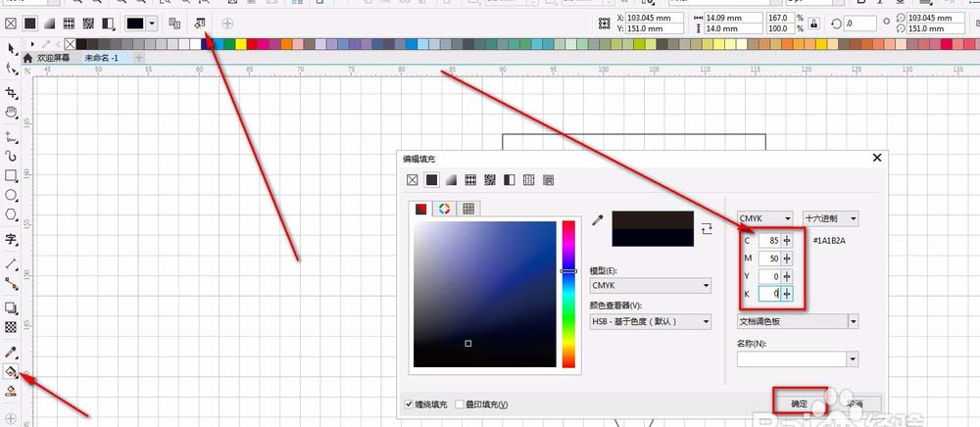Close the Edit Fill dialog

[877, 158]
